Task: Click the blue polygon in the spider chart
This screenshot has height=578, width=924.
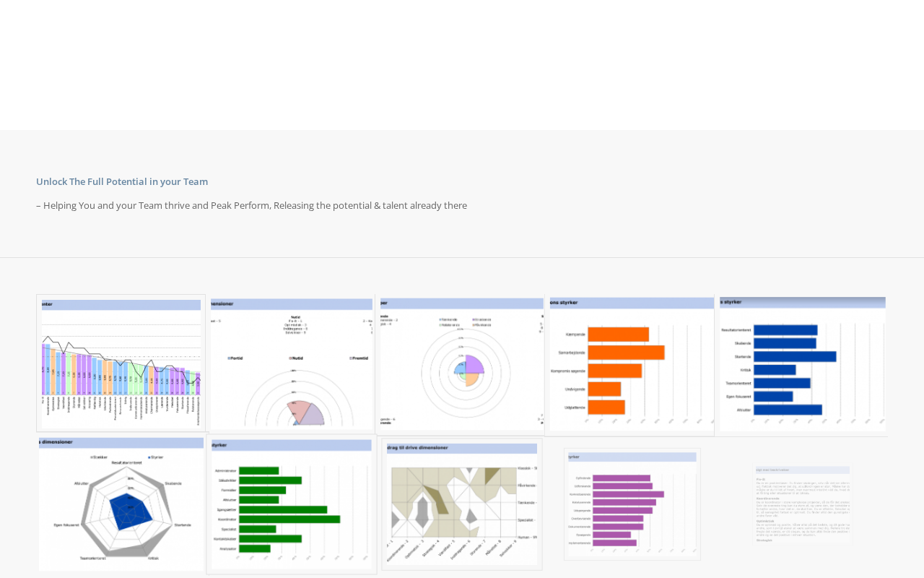Action: 131,511
